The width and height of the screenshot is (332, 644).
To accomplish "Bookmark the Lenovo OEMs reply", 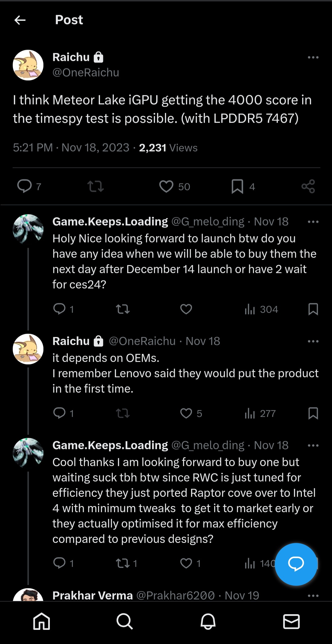I will (313, 413).
